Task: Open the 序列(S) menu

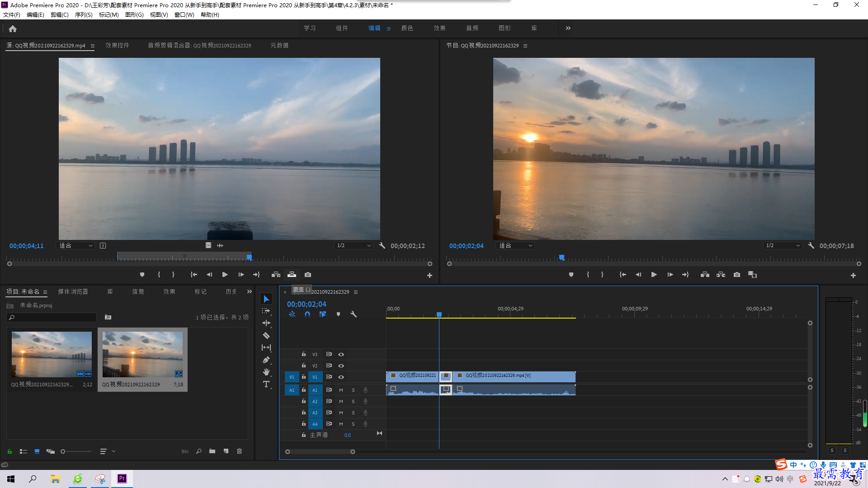Action: 84,14
